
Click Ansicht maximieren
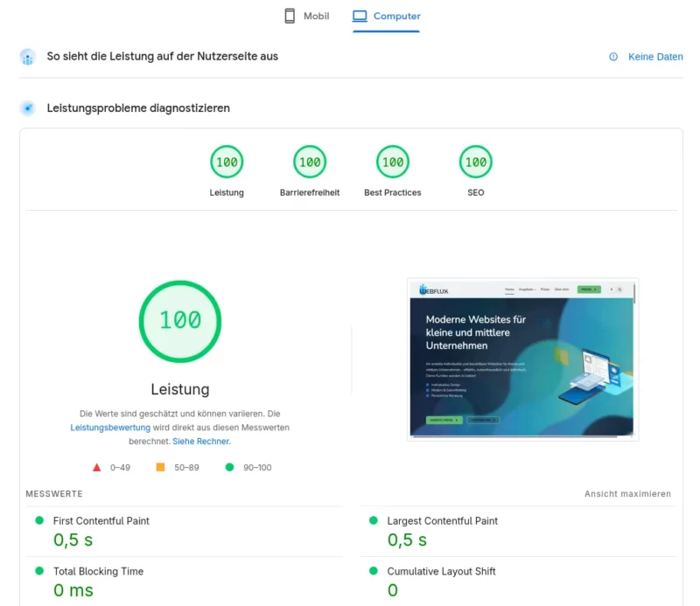click(x=627, y=494)
